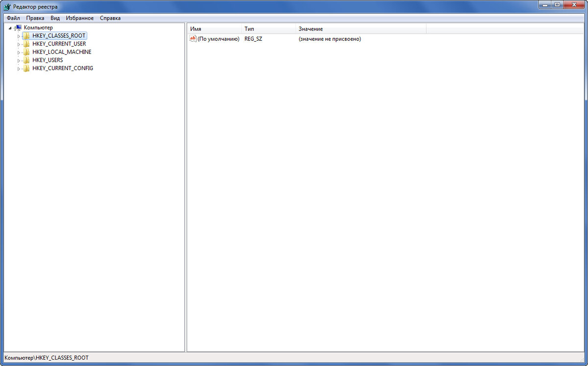Sort by the Тип column header

coord(269,29)
